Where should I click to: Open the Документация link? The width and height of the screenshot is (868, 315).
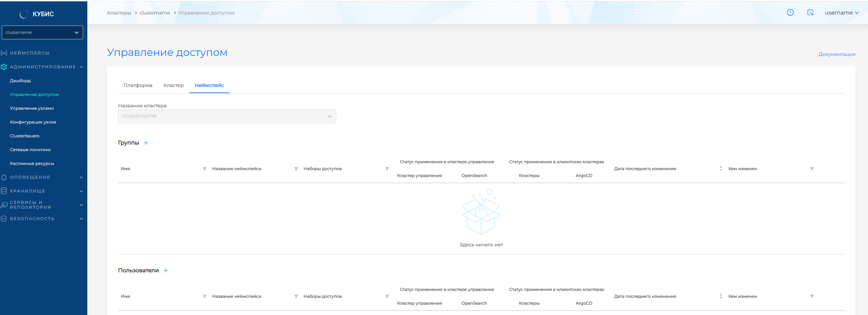point(837,54)
